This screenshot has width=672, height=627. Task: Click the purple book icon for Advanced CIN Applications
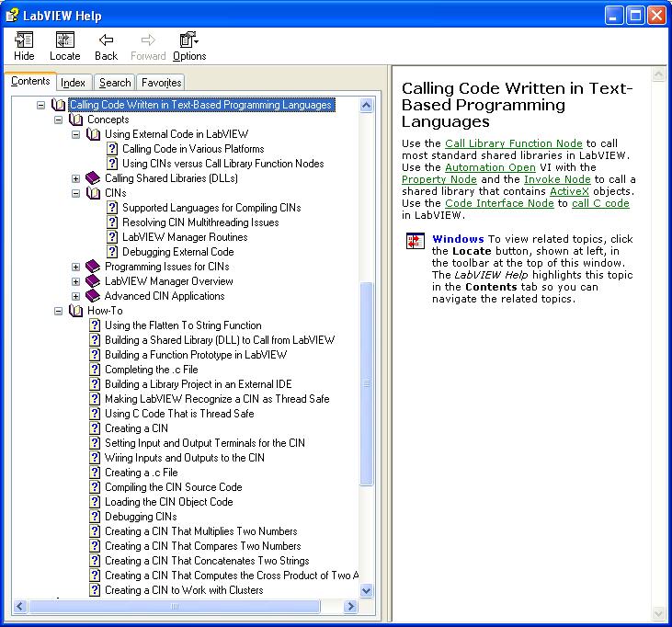(93, 296)
